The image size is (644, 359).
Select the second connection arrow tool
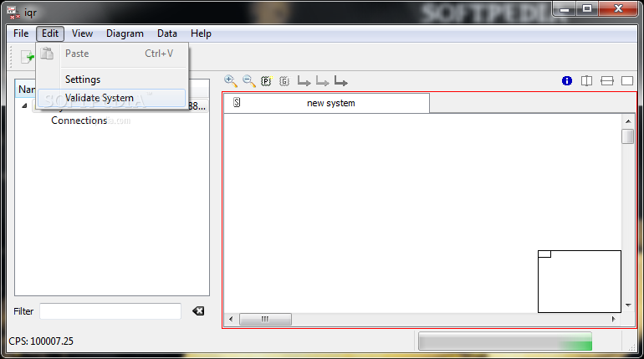coord(322,81)
